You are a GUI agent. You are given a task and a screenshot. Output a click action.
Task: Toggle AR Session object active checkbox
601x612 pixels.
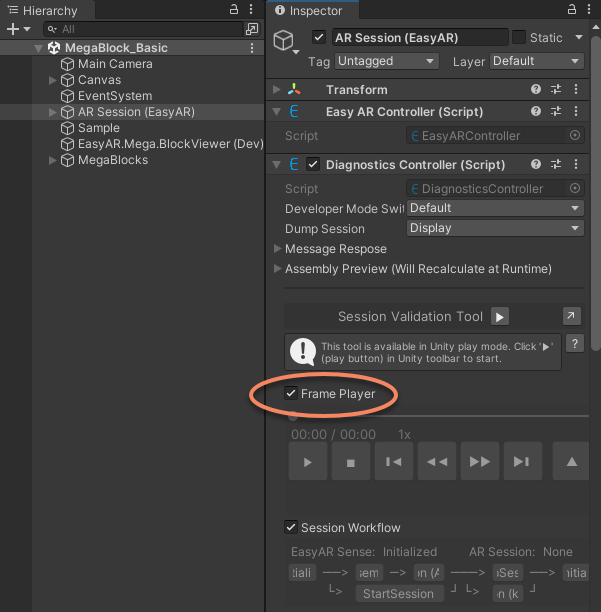point(319,37)
